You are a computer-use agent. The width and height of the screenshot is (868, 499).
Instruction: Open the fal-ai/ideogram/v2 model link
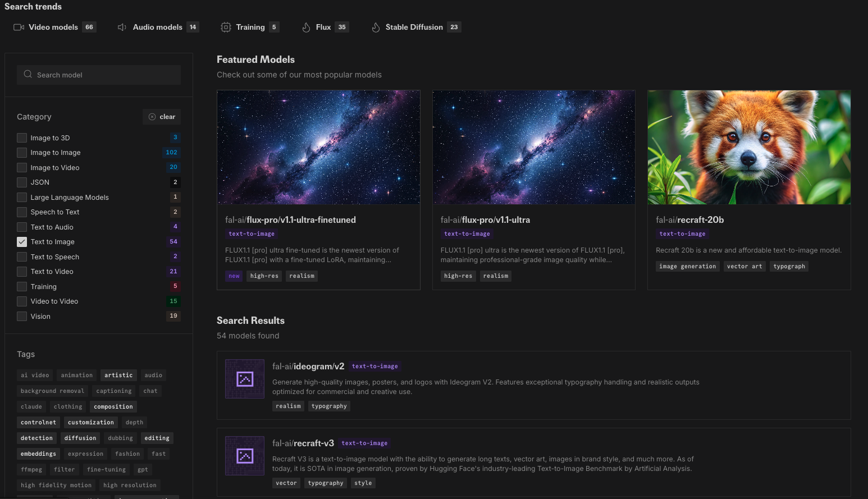click(x=308, y=367)
